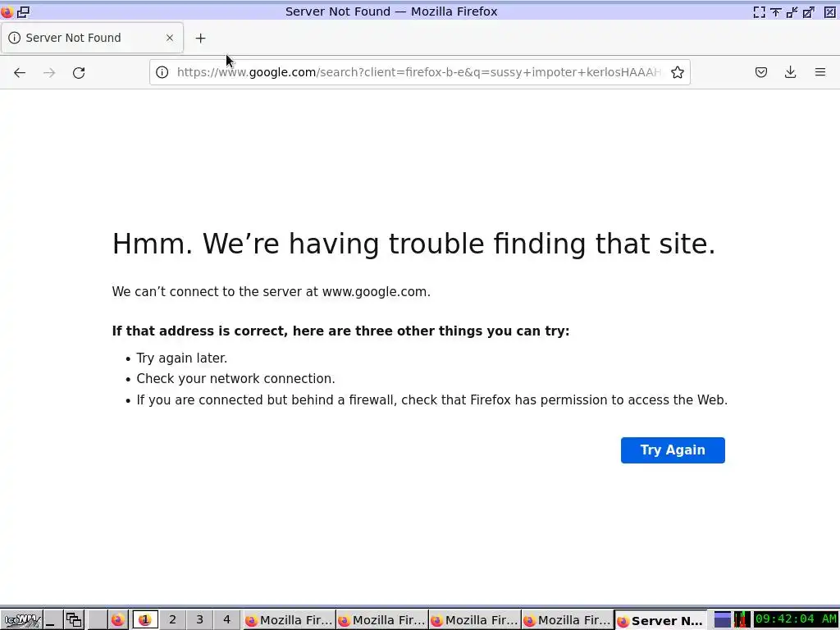Go back to the previous page
The width and height of the screenshot is (840, 630).
[20, 72]
